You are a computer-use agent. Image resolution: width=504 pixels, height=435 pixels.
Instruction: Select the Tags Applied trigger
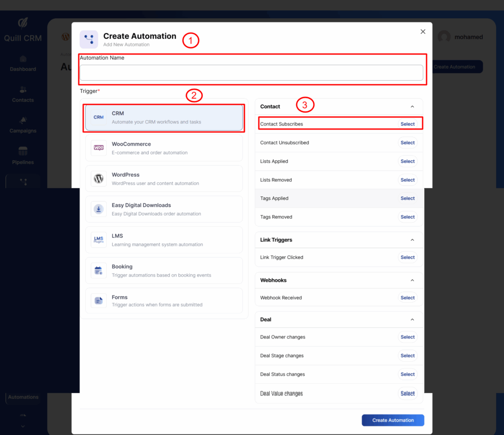click(407, 198)
